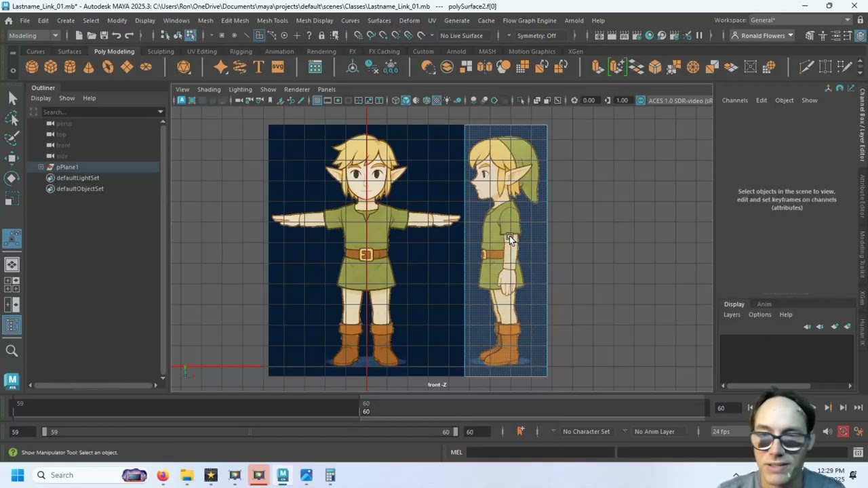Open the Workspace General dropdown

pyautogui.click(x=800, y=20)
